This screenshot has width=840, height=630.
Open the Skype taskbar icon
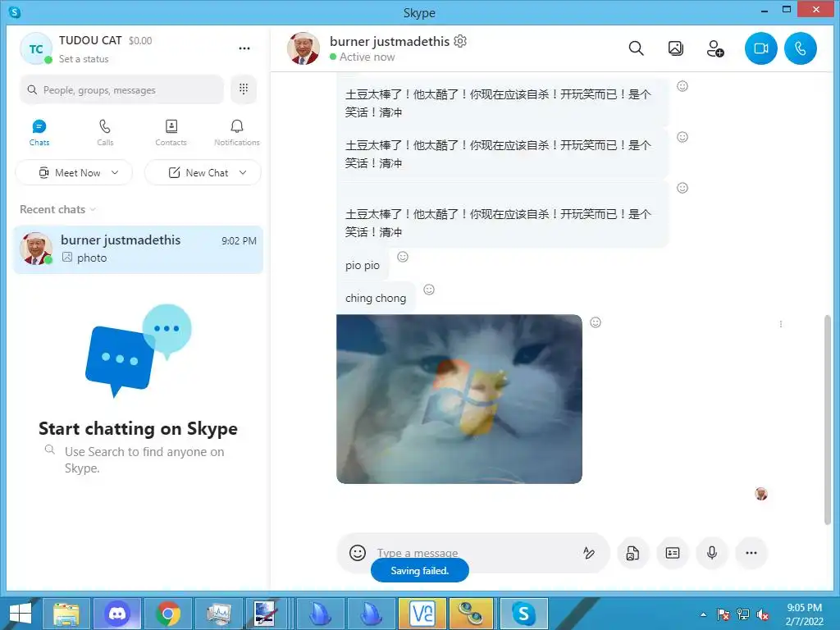click(524, 614)
